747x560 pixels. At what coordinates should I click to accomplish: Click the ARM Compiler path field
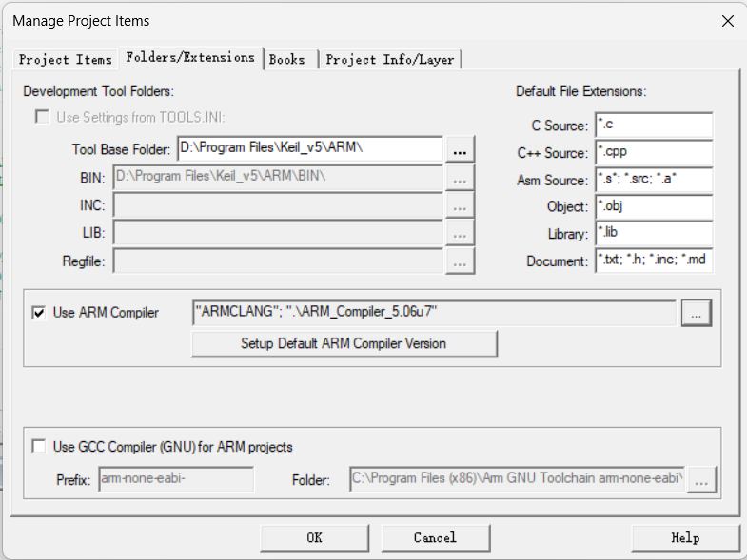tap(434, 313)
